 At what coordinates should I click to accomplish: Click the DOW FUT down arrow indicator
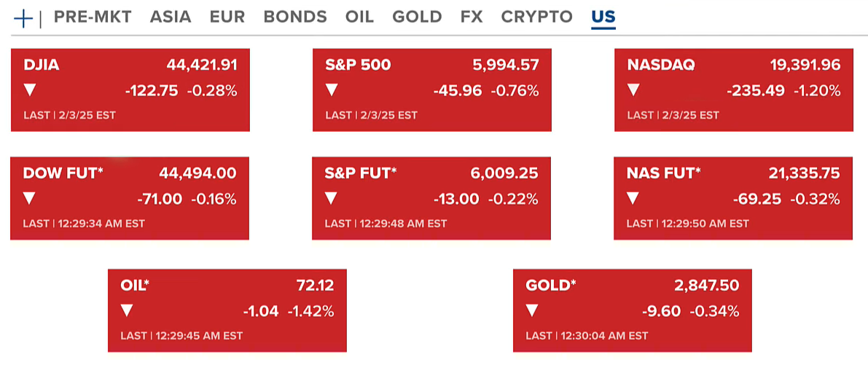click(29, 198)
